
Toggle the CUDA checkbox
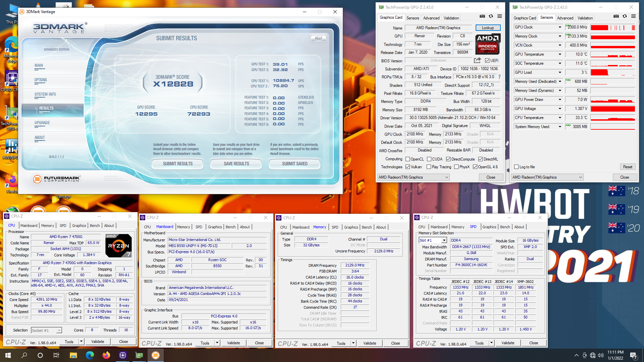(429, 159)
